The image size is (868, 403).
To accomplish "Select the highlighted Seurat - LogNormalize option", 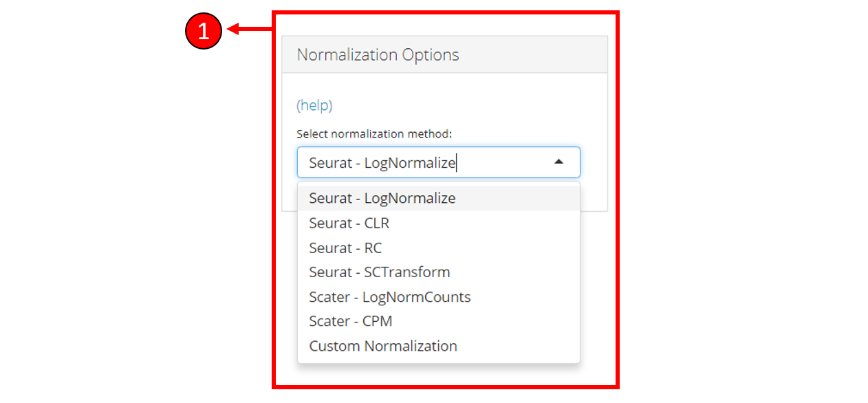I will (382, 198).
